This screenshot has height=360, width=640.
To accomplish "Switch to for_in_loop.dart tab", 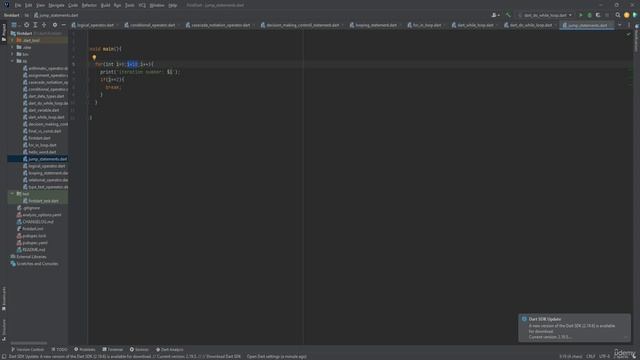I will click(427, 25).
